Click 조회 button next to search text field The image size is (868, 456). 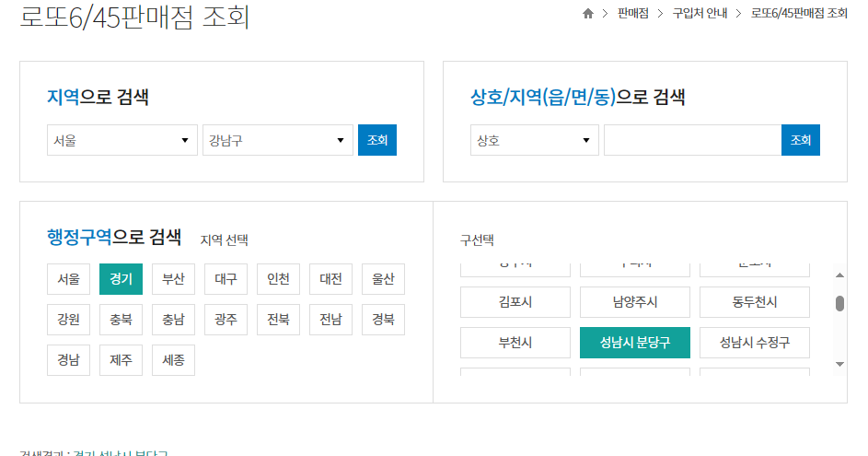coord(801,140)
